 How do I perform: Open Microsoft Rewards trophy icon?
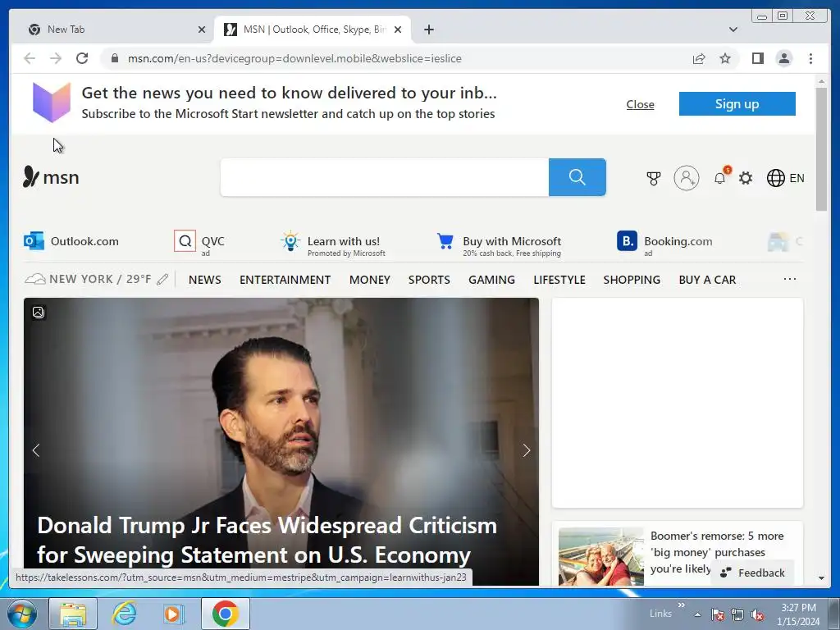click(x=654, y=178)
